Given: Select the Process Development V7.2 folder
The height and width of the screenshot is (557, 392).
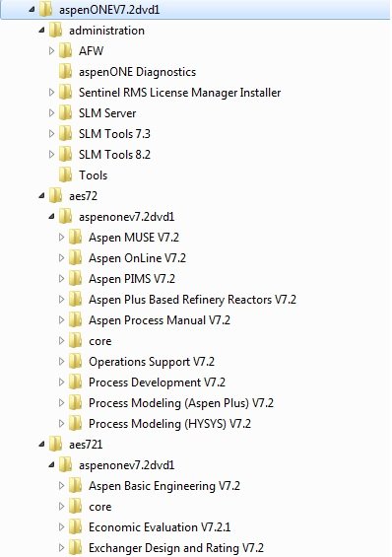Looking at the screenshot, I should coord(157,382).
